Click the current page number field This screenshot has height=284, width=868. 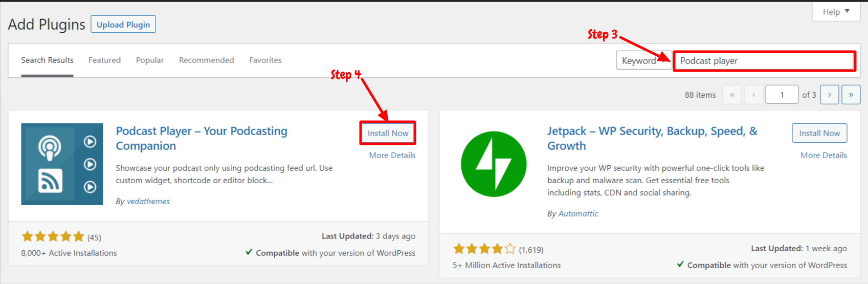pos(782,95)
